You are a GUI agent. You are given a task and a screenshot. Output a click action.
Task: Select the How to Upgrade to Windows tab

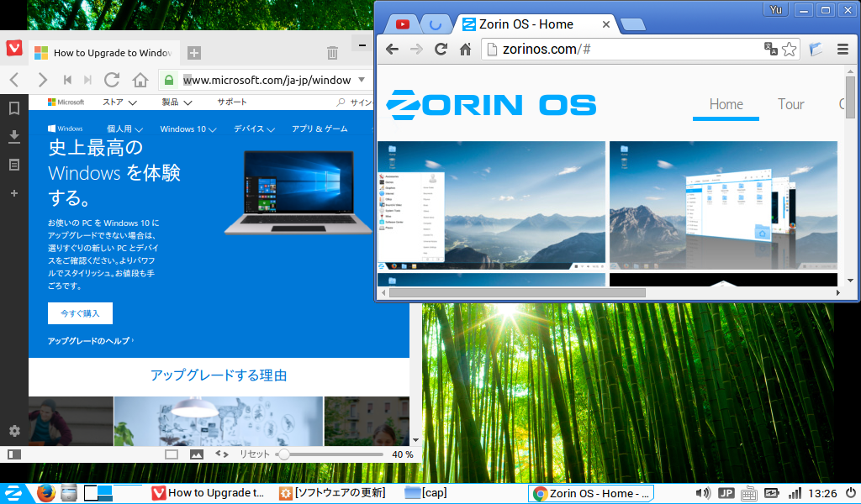point(104,53)
